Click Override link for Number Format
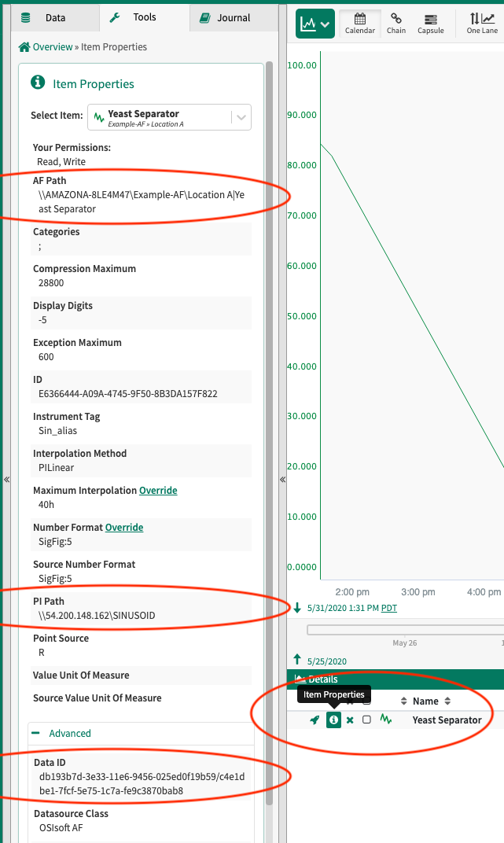 tap(124, 528)
